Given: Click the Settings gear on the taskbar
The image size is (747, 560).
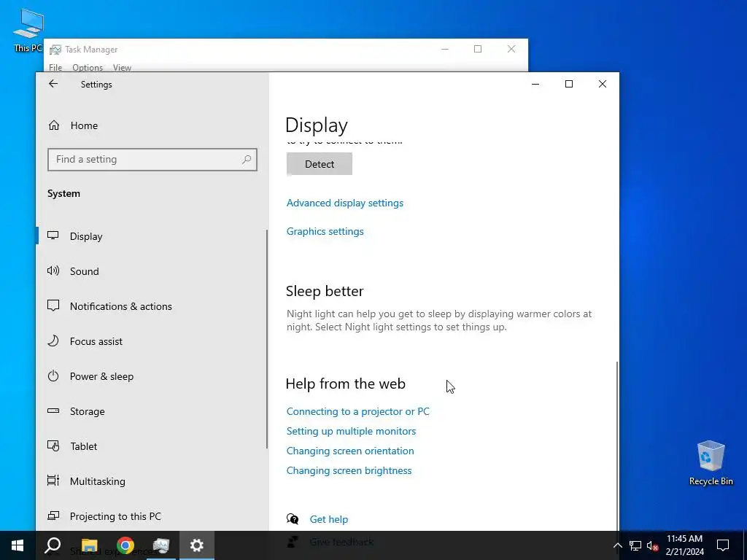Looking at the screenshot, I should [x=197, y=545].
